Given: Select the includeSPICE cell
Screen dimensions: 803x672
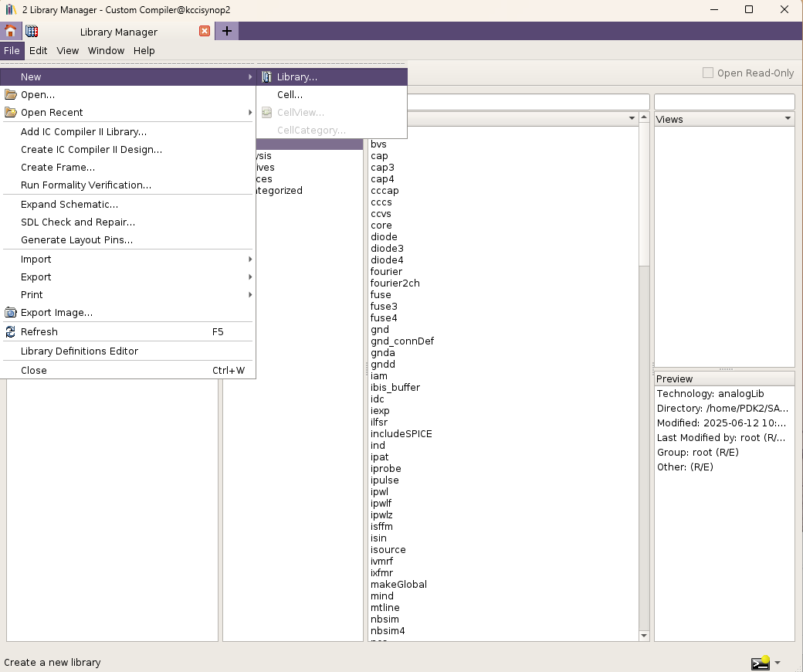Looking at the screenshot, I should click(401, 434).
